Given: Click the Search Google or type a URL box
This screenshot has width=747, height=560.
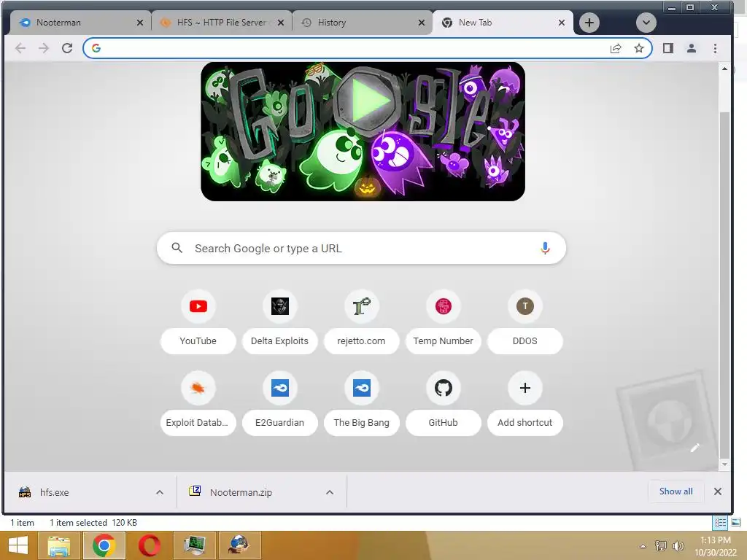Looking at the screenshot, I should click(361, 248).
